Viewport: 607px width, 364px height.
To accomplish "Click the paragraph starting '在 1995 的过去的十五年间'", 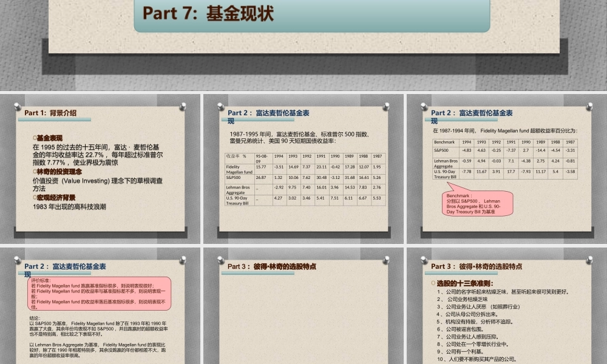I will coord(98,155).
